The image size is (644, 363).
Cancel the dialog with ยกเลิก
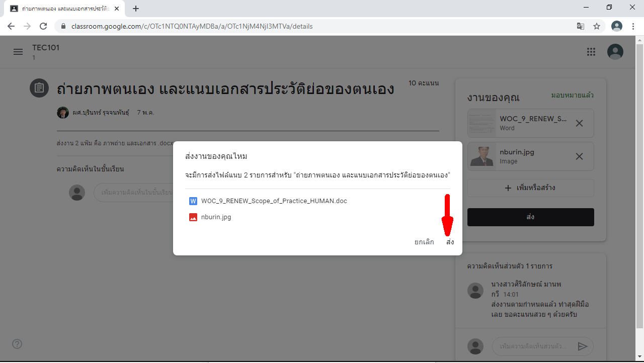[x=424, y=242]
